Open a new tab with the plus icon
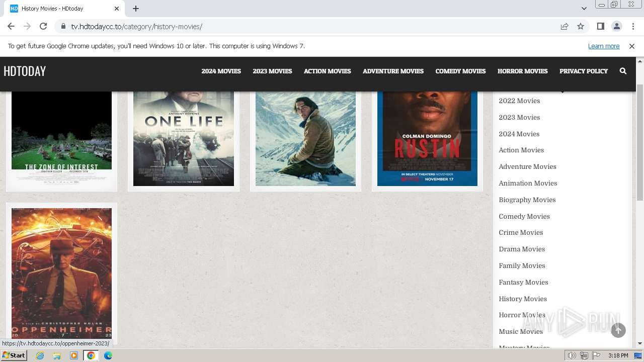 point(136,9)
